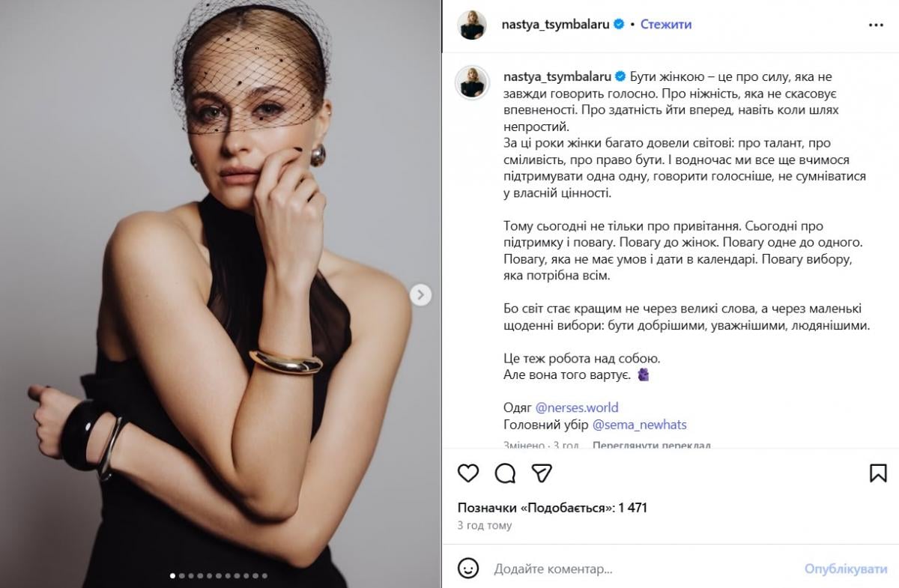Follow the account via Стежити
The image size is (899, 588).
pos(666,25)
